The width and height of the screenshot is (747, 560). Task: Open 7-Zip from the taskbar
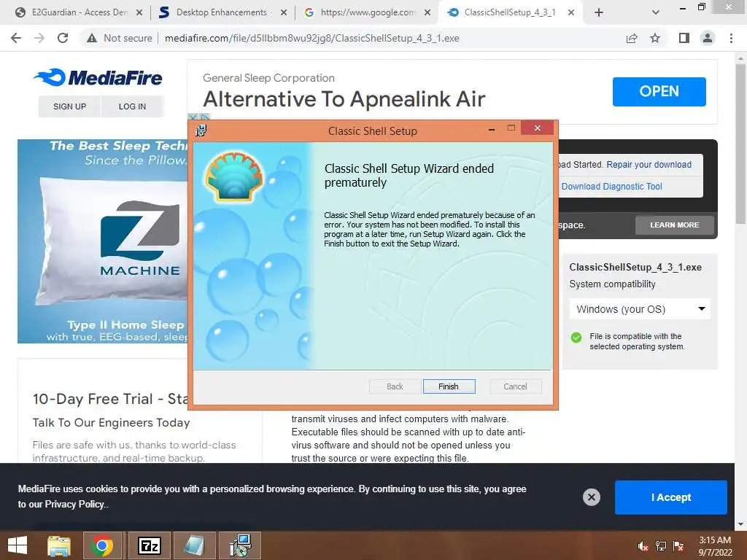tap(149, 545)
